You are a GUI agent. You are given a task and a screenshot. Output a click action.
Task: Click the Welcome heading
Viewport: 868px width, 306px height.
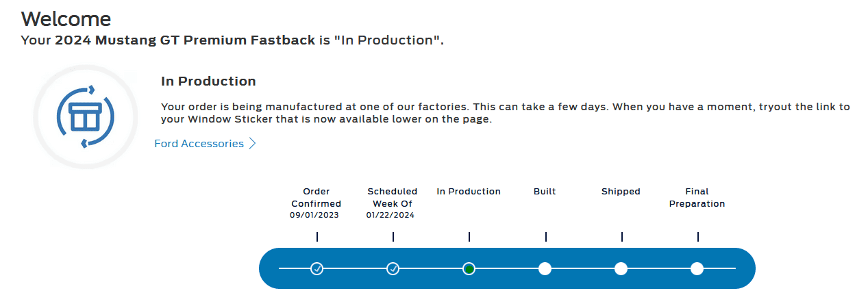66,18
